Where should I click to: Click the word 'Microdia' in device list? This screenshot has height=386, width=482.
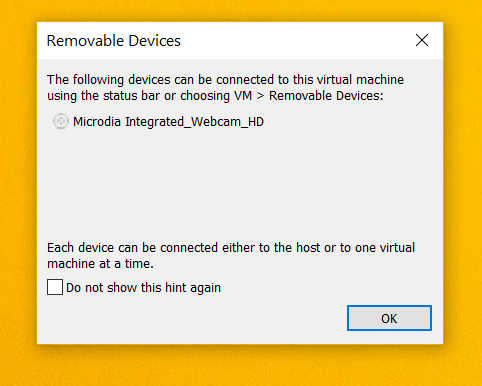(x=97, y=122)
